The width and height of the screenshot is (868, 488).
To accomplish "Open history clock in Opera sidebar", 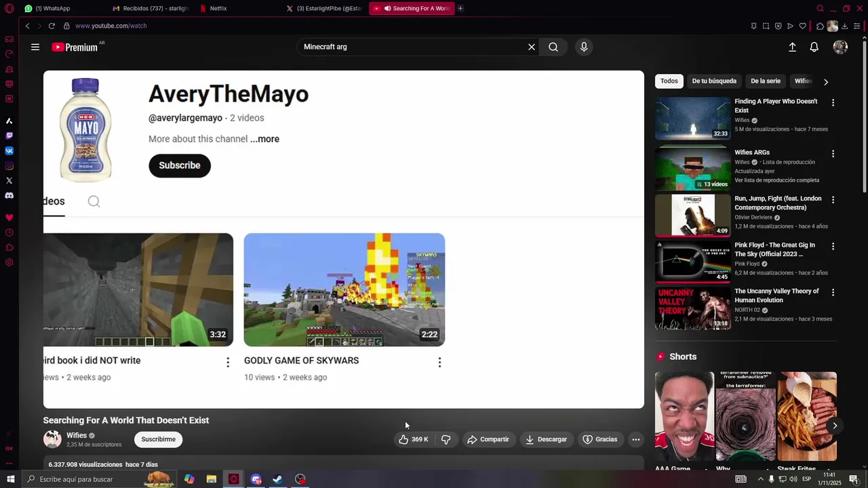I will click(9, 232).
